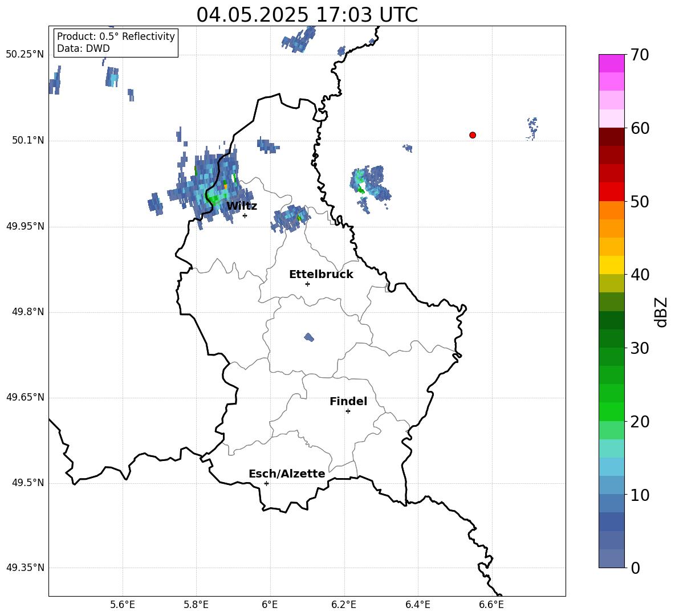Click the 49.95°N latitude label
This screenshot has width=675, height=616.
coord(25,226)
